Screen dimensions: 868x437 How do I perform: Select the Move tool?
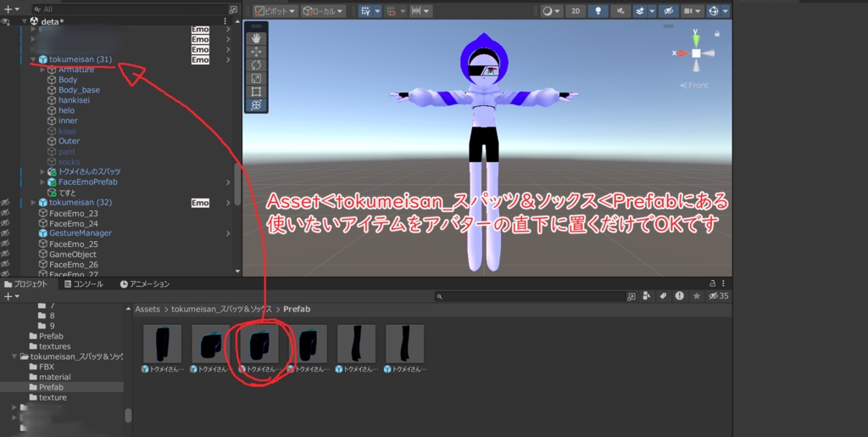pos(256,52)
